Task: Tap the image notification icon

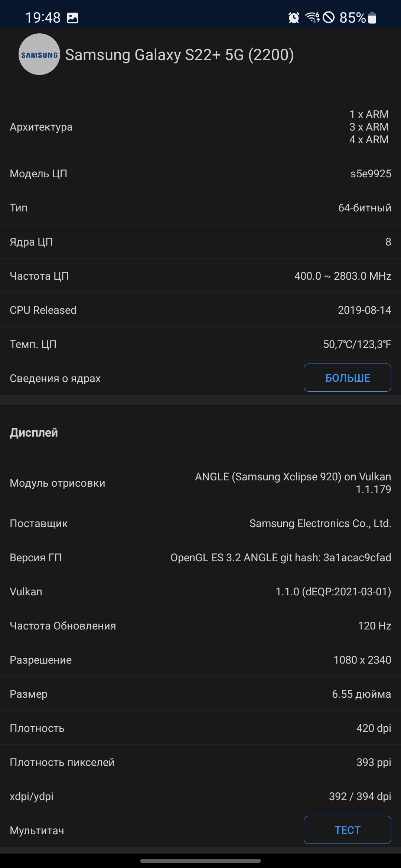Action: click(x=72, y=18)
